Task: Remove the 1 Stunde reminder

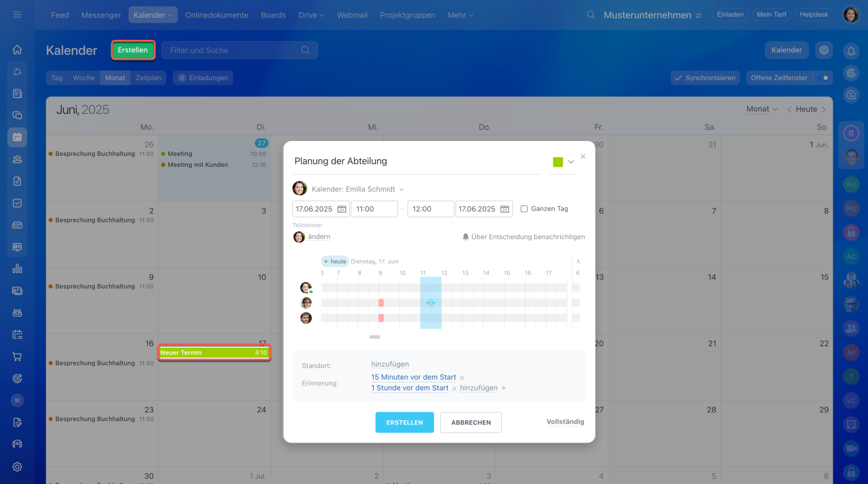Action: (x=454, y=388)
